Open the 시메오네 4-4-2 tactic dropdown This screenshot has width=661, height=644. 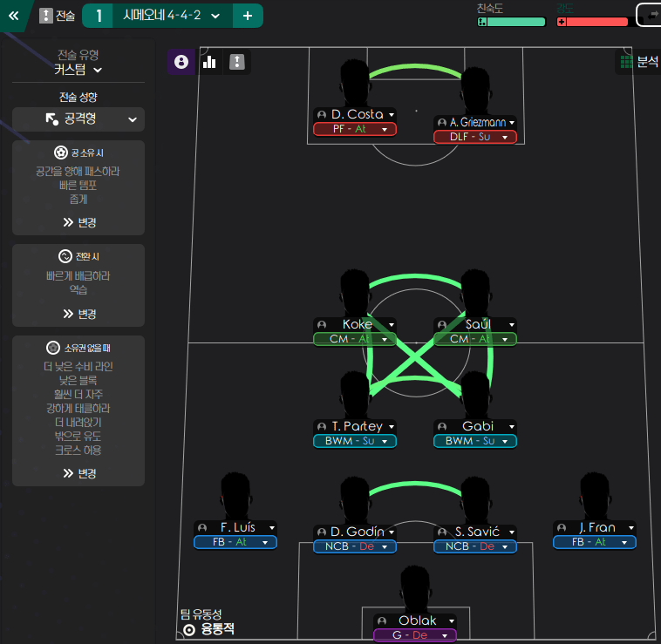pyautogui.click(x=172, y=16)
